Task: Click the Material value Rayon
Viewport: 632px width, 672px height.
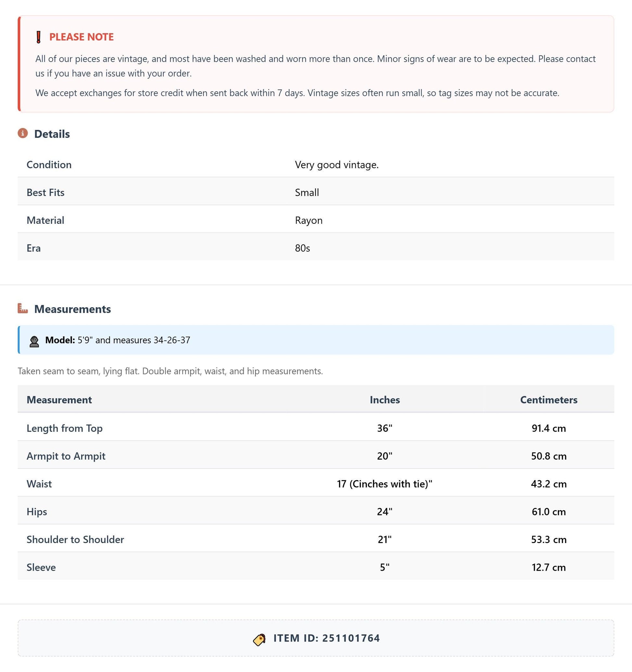Action: [x=309, y=221]
